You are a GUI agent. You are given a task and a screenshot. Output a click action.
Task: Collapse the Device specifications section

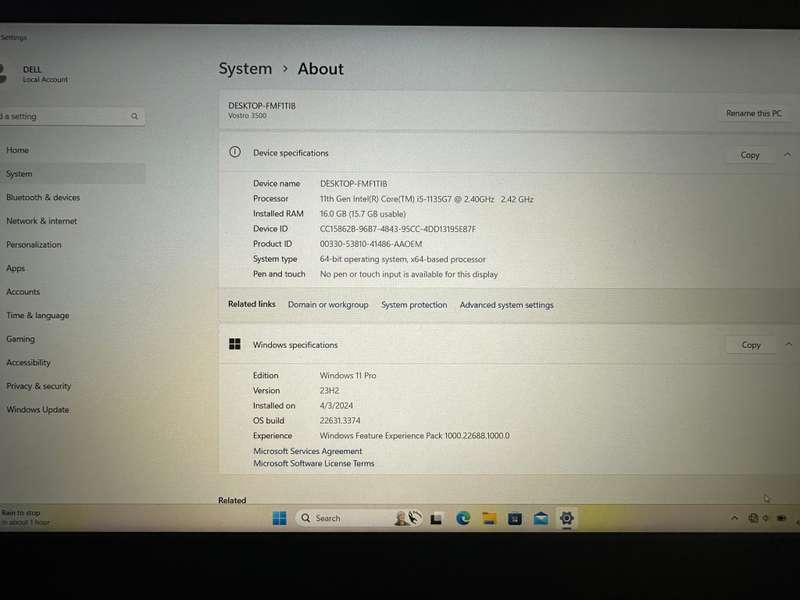pos(787,155)
